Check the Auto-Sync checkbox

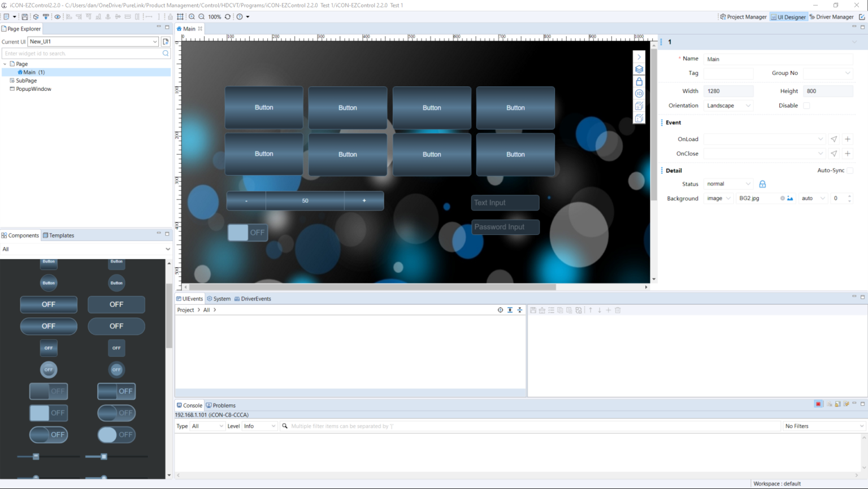[850, 171]
